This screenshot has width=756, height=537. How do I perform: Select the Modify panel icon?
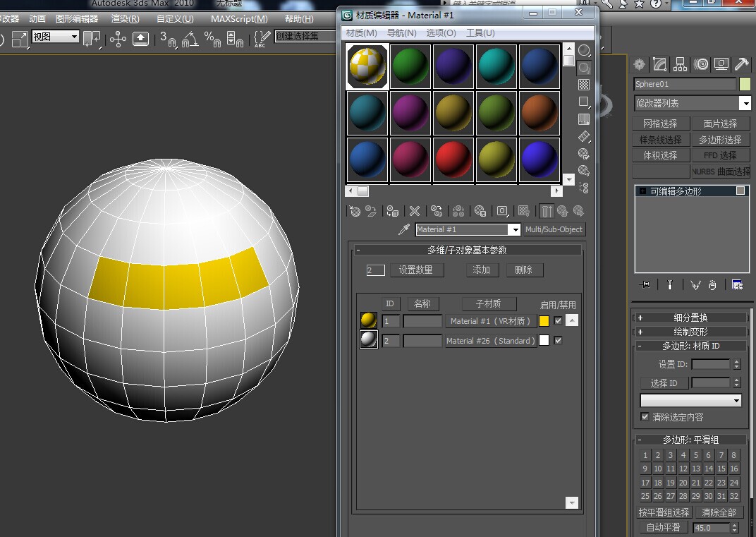pyautogui.click(x=659, y=64)
